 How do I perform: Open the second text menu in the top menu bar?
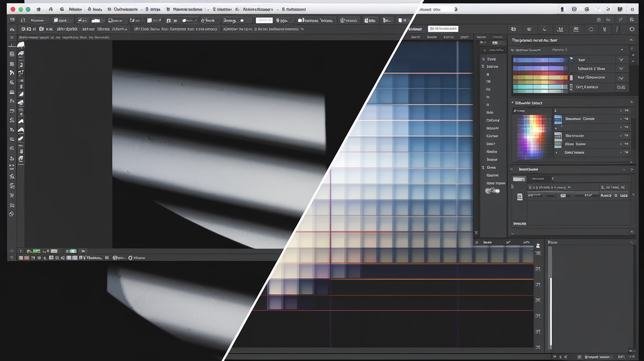(97, 9)
